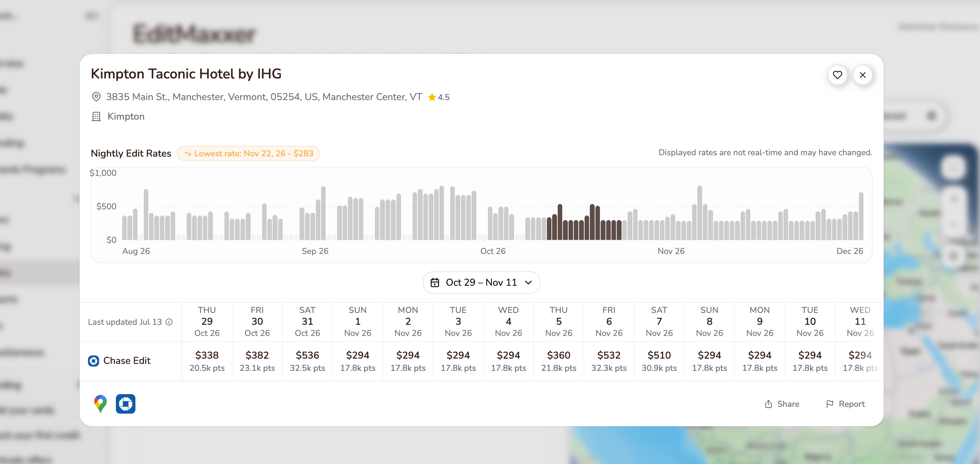This screenshot has height=464, width=980.
Task: Click the Chase Edit row label
Action: [x=127, y=360]
